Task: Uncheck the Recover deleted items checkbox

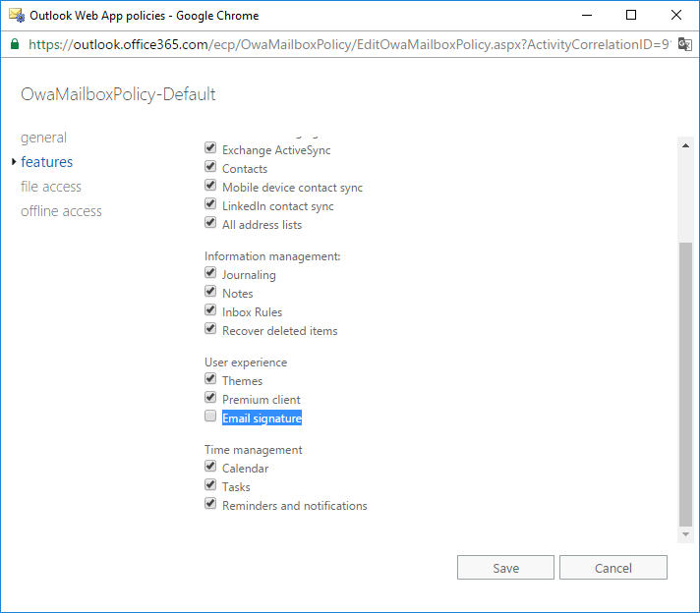Action: [210, 330]
